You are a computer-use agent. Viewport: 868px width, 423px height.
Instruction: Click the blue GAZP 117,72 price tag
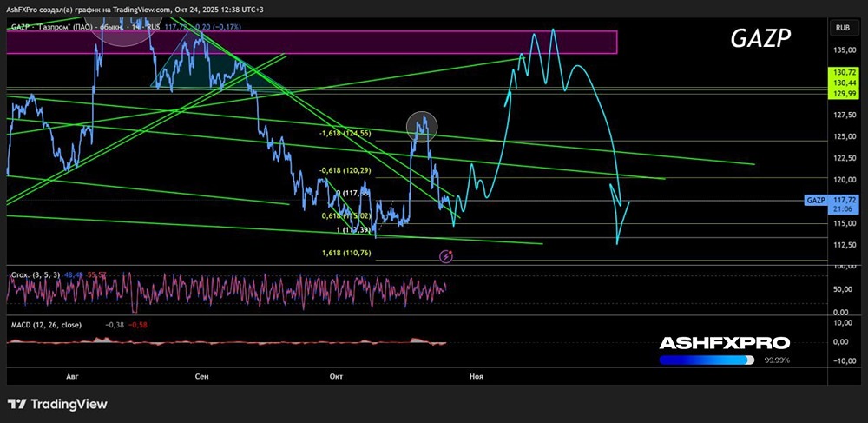coord(831,200)
